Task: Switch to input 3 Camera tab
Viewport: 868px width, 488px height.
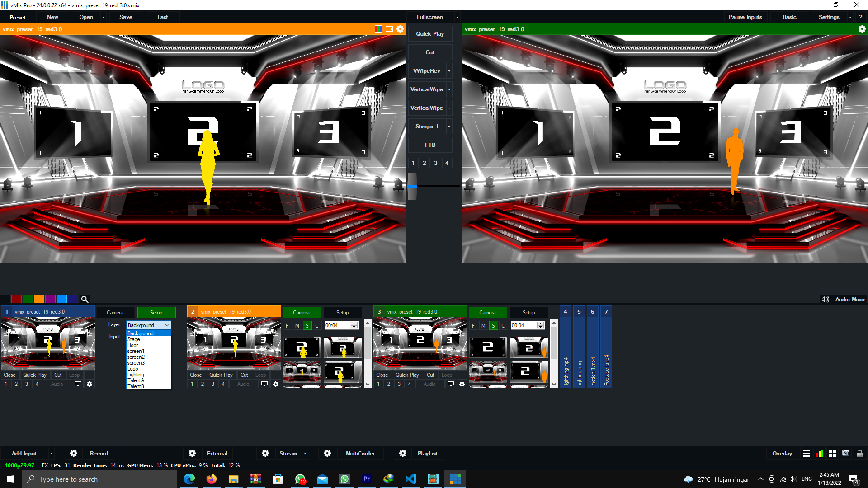Action: 487,313
